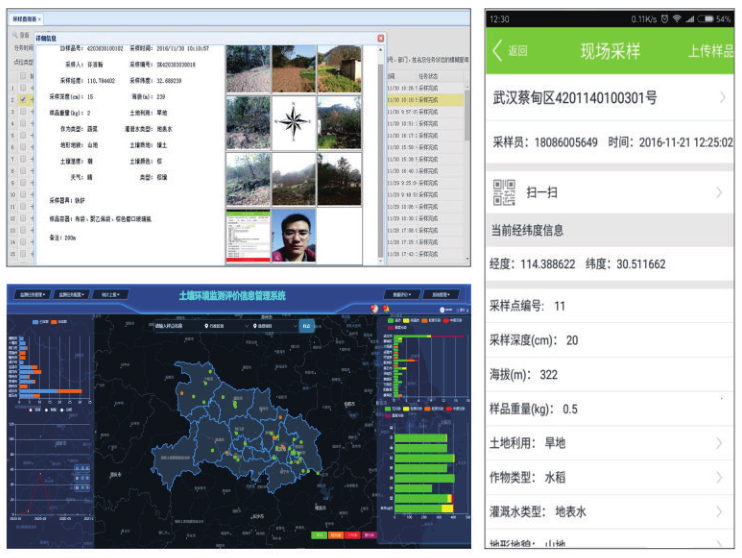The image size is (742, 558).
Task: Click the orange legend button below the map
Action: pyautogui.click(x=336, y=535)
